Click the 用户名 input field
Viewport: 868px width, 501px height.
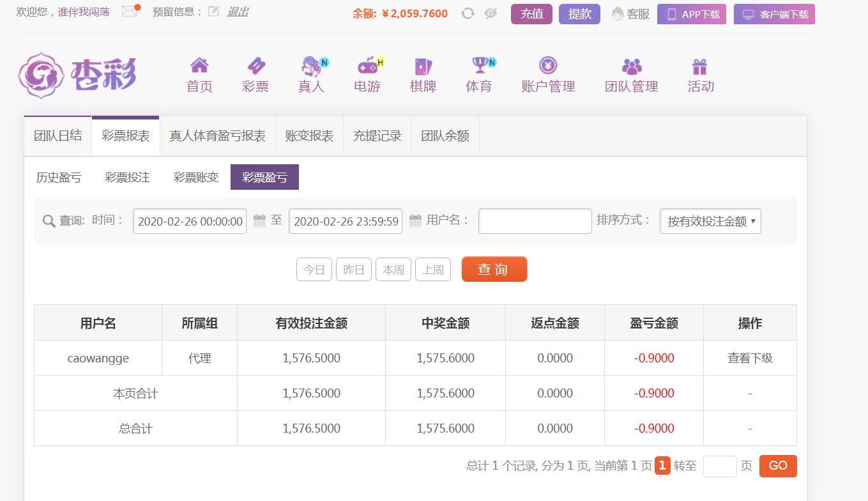point(535,221)
